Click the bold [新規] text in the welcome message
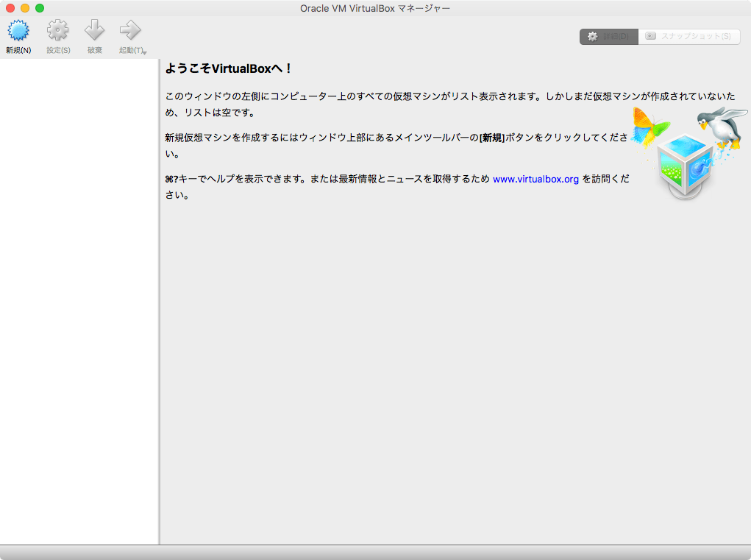The width and height of the screenshot is (751, 560). 492,138
